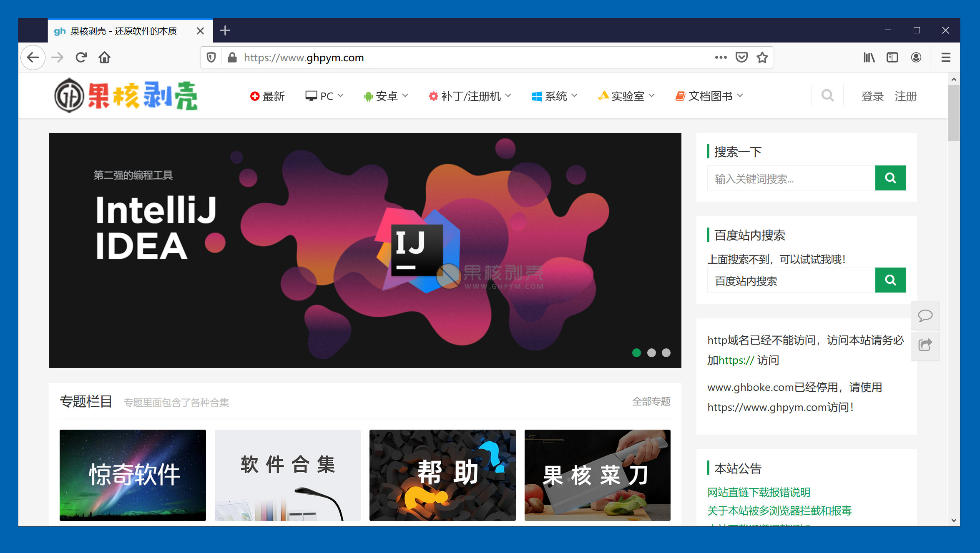Click the 登录 login link
This screenshot has height=553, width=980.
pyautogui.click(x=872, y=96)
